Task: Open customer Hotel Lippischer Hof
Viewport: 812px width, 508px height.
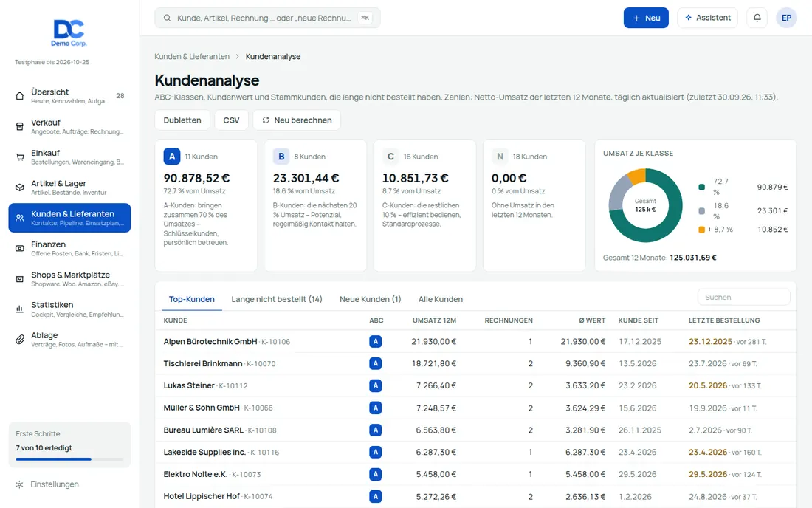Action: point(202,497)
